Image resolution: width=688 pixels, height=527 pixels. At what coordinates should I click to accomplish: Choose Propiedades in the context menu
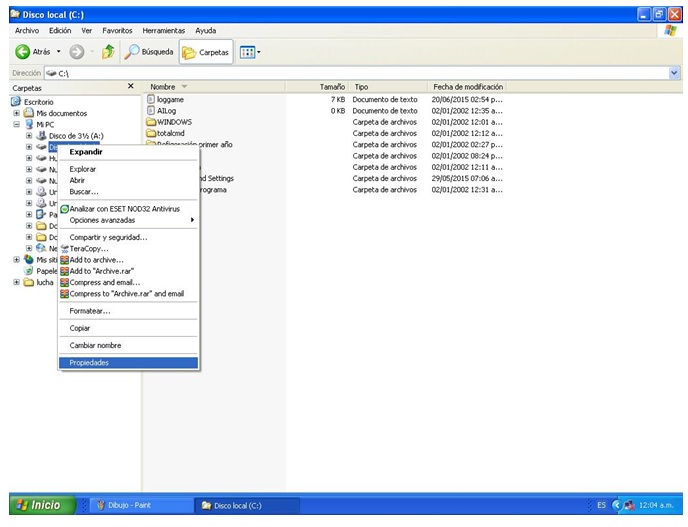point(89,362)
